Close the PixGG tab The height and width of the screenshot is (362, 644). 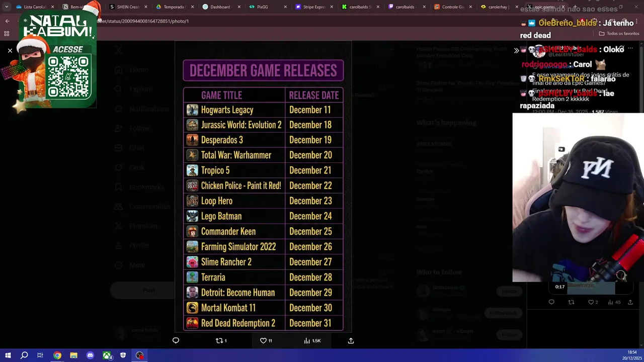point(285,7)
